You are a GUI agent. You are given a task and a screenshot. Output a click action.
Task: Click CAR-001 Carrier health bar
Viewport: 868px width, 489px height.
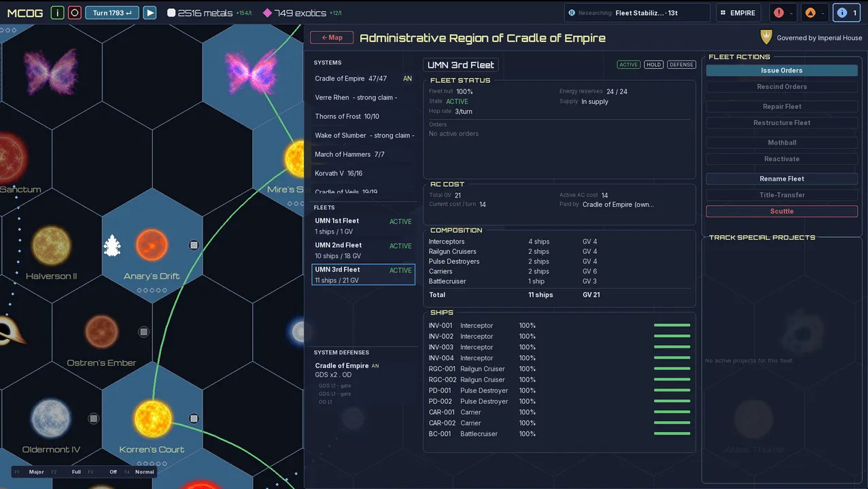tap(672, 412)
